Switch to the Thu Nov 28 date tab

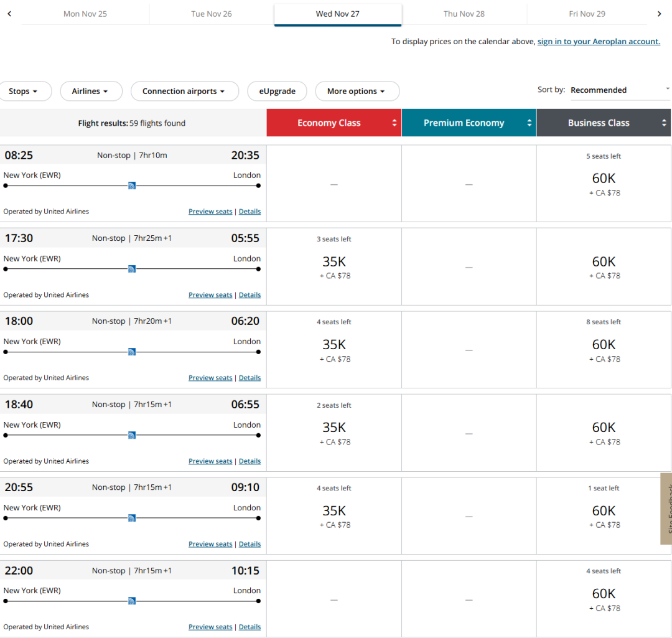(x=464, y=14)
